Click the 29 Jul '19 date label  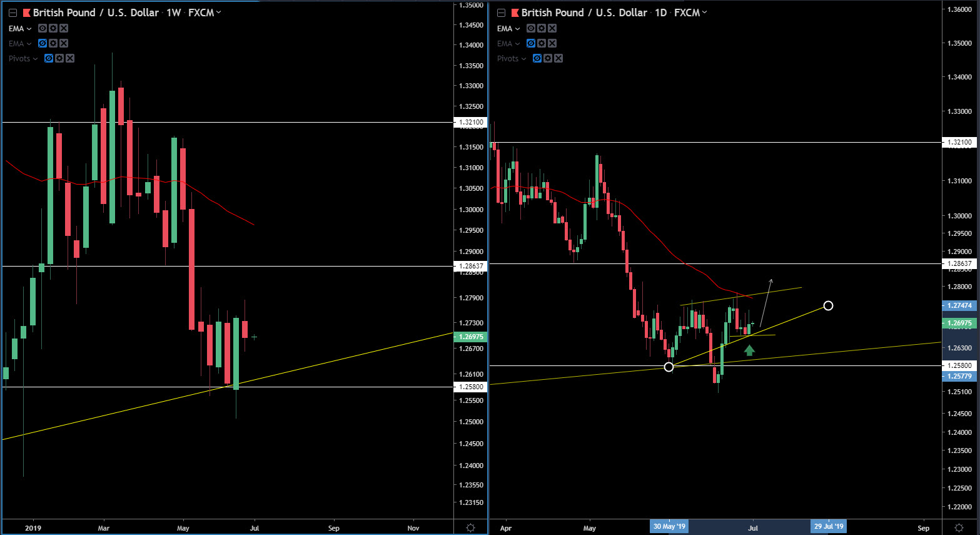click(829, 526)
